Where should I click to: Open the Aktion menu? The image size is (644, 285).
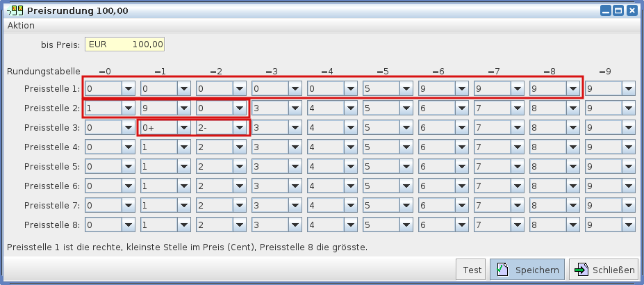21,25
